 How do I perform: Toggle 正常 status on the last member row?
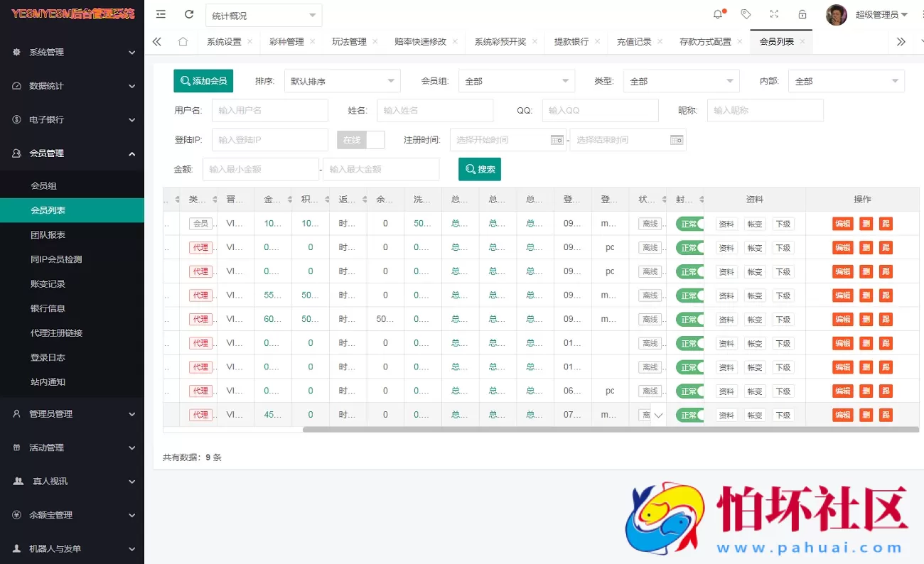[690, 414]
